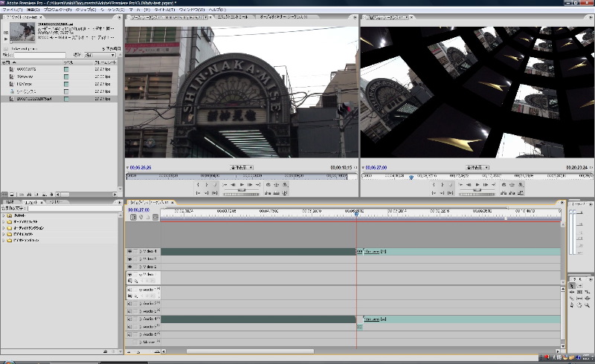Expand the first effects folder in Effects panel
Screen dimensions: 595x364
(3, 215)
